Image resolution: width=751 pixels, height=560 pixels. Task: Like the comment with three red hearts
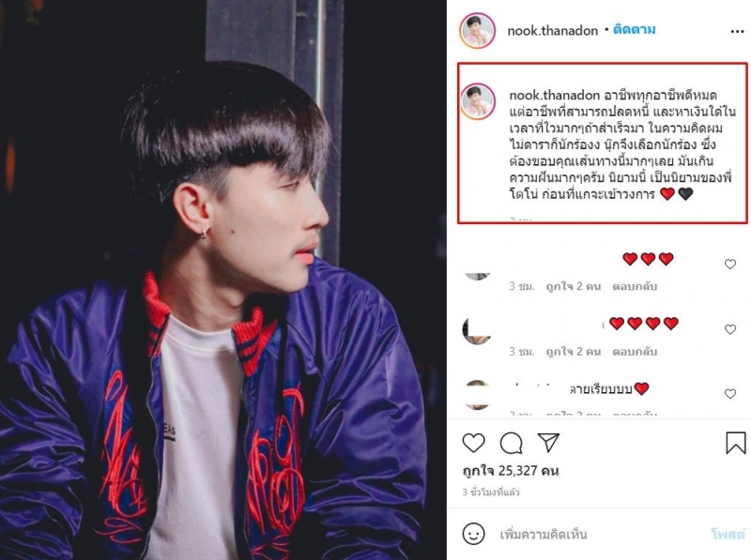730,264
